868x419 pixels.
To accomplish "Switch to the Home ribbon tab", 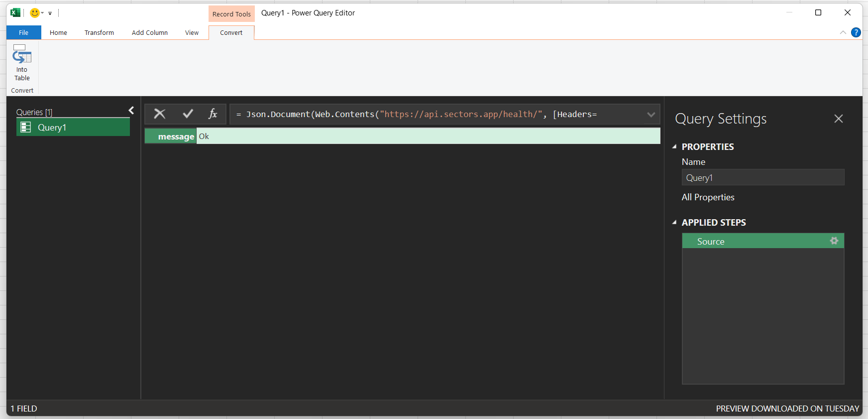I will point(58,32).
